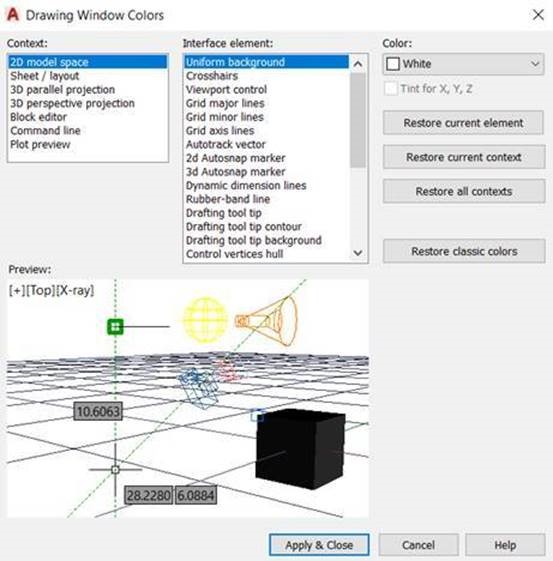Choose 3D perspective projection context

[x=88, y=103]
